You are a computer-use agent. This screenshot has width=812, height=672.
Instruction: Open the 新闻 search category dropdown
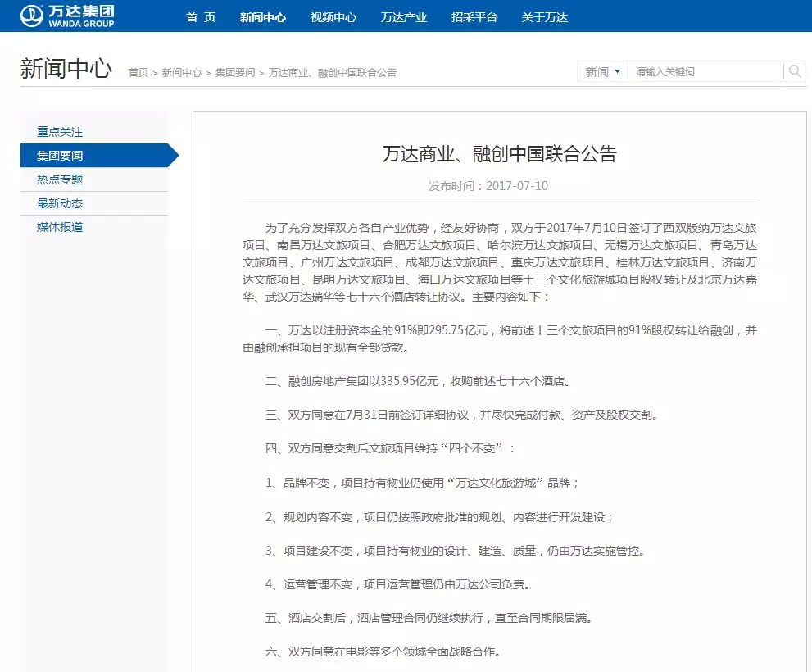click(x=602, y=71)
